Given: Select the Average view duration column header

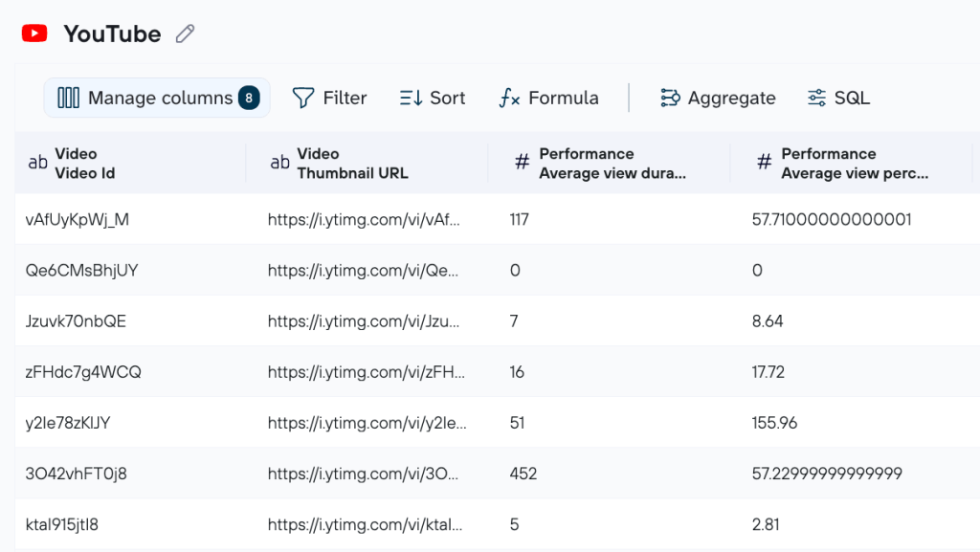Looking at the screenshot, I should pyautogui.click(x=610, y=163).
